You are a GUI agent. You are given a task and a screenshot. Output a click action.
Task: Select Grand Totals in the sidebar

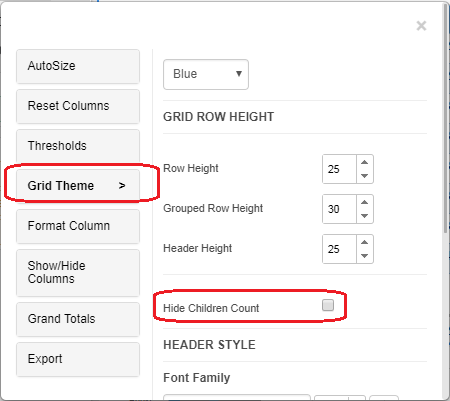point(78,319)
